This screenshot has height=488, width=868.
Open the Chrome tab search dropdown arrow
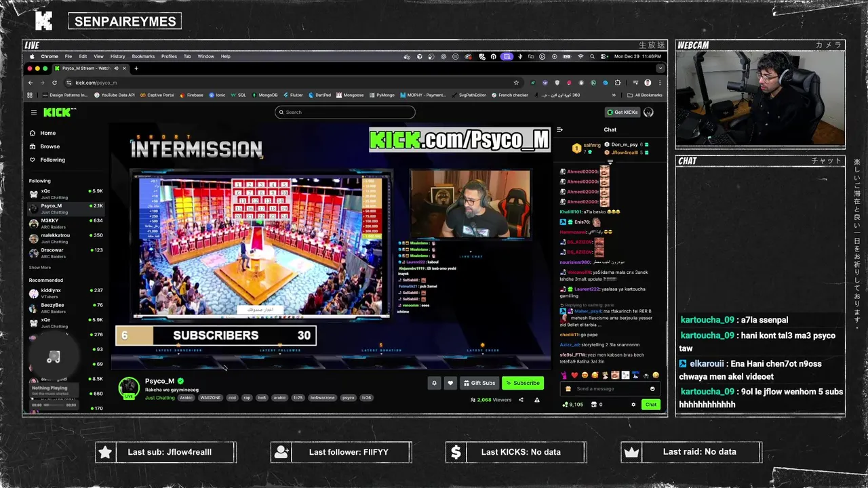(x=660, y=68)
